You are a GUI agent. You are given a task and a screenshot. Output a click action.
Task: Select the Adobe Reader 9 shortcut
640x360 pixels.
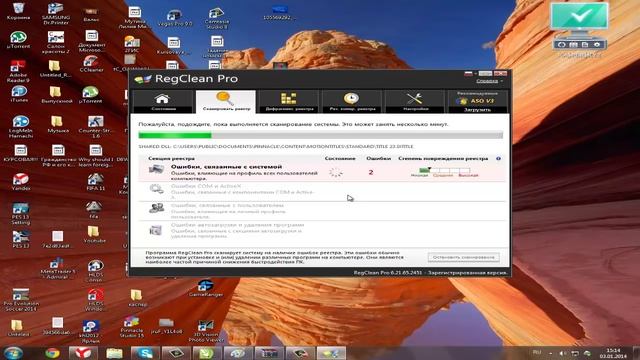click(x=18, y=71)
